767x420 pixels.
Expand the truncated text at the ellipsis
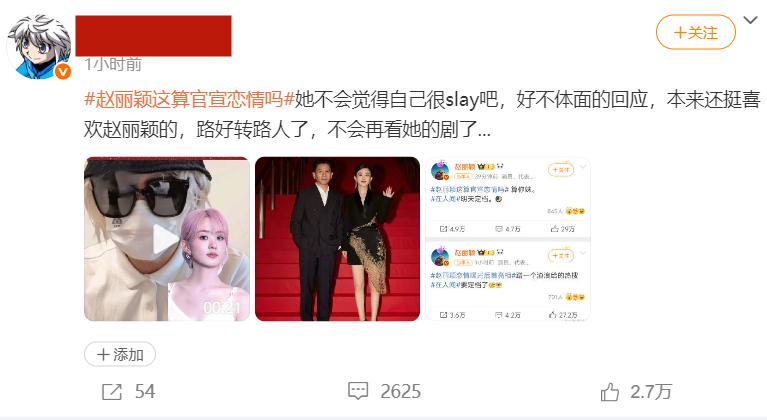tap(484, 130)
